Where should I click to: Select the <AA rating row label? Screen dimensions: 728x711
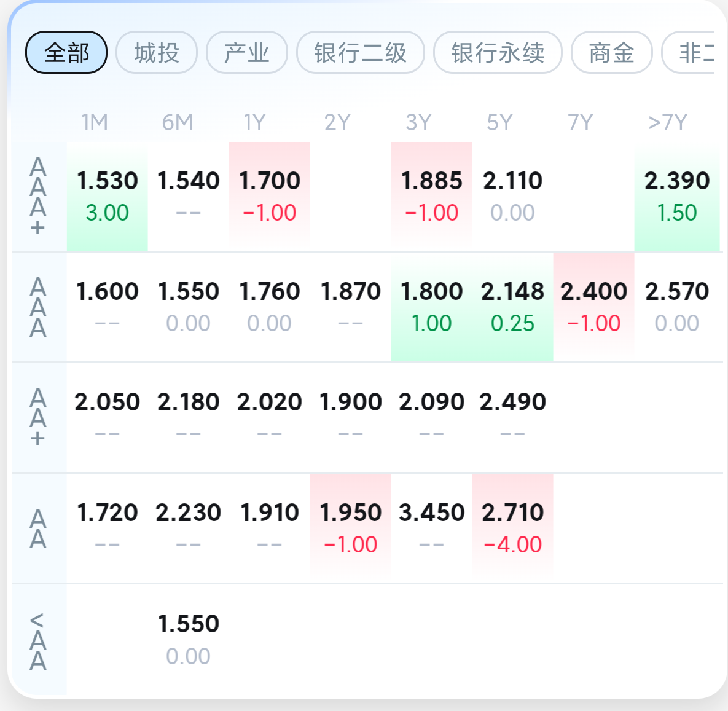point(38,641)
